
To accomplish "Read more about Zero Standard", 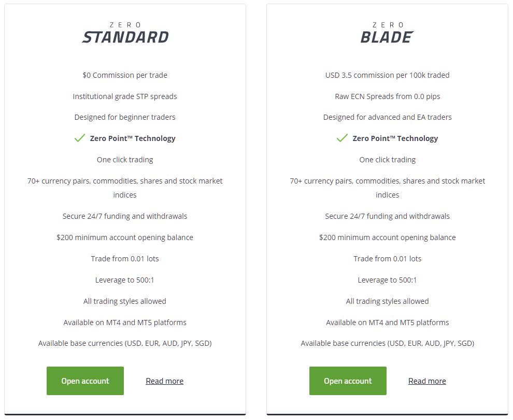I will 165,381.
